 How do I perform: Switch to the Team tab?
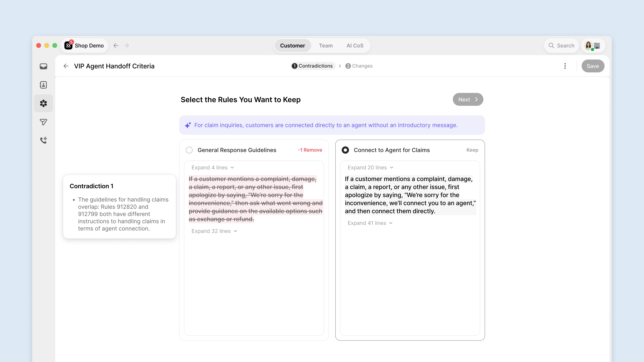[326, 45]
